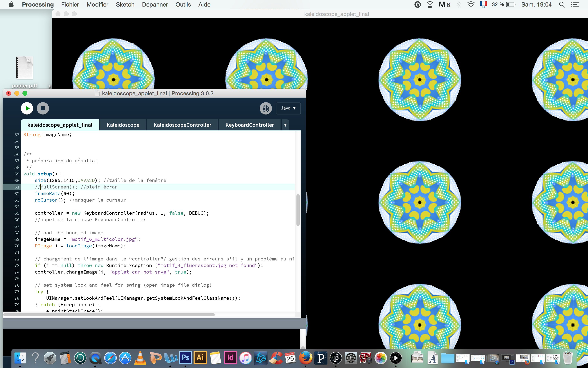Open QuickTime Player from the Dock
This screenshot has width=588, height=368.
click(95, 358)
